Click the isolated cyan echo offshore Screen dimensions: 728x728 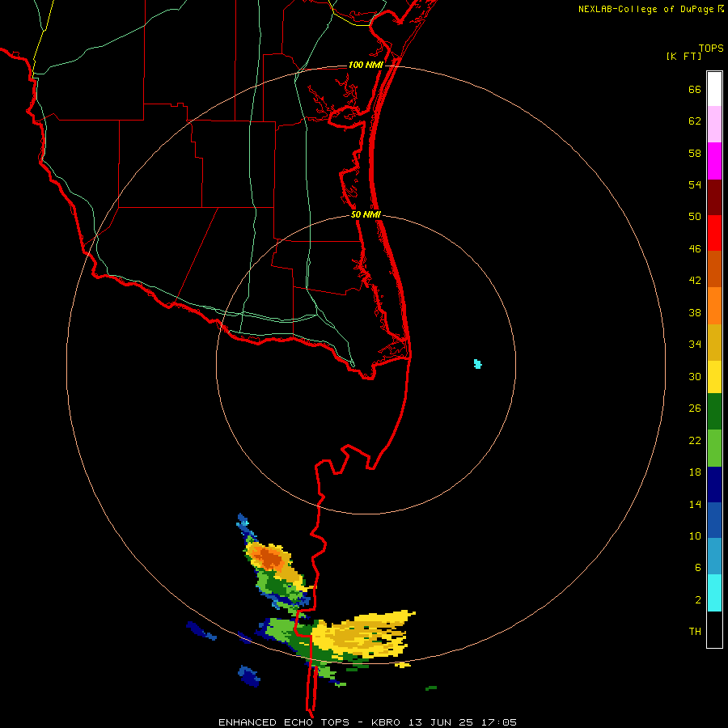(478, 364)
